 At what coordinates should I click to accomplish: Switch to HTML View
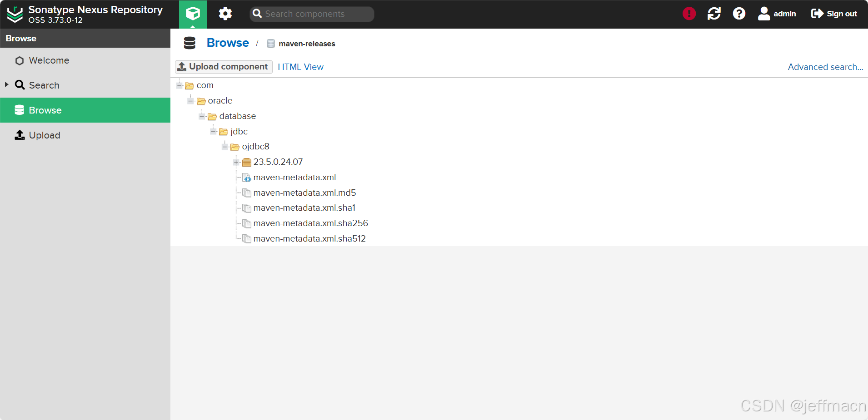(x=300, y=67)
